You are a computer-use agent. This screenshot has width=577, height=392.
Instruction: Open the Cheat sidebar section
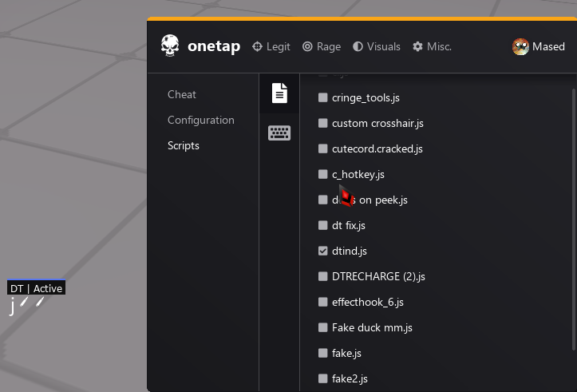pyautogui.click(x=182, y=94)
